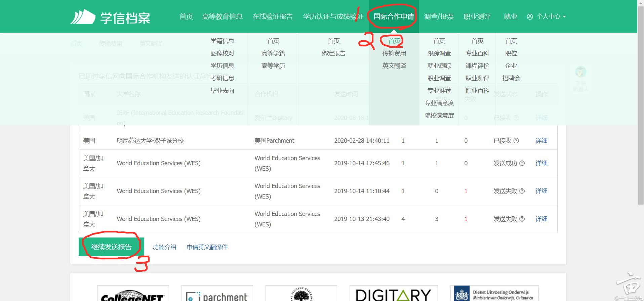Image resolution: width=644 pixels, height=301 pixels.
Task: Click the 申请英文翻译件 link
Action: coord(207,247)
